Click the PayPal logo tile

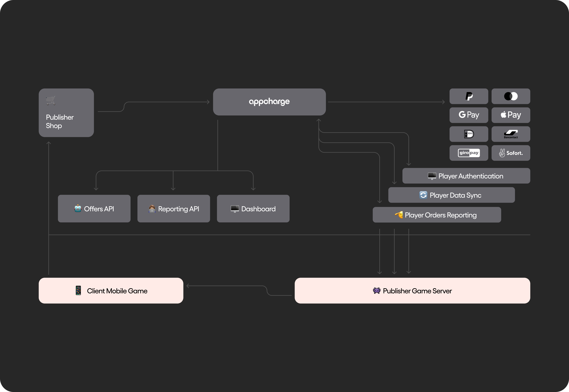click(x=469, y=96)
